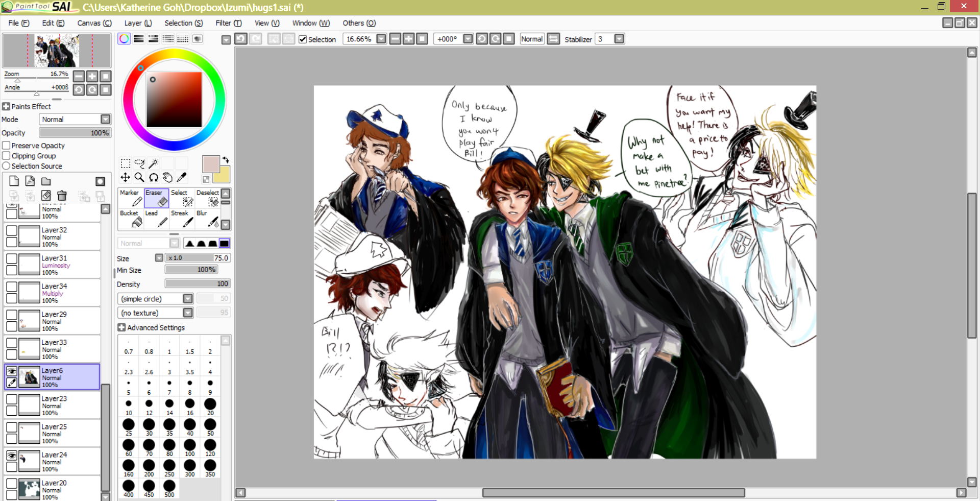
Task: Hide Layer6 using its eye icon
Action: click(12, 371)
